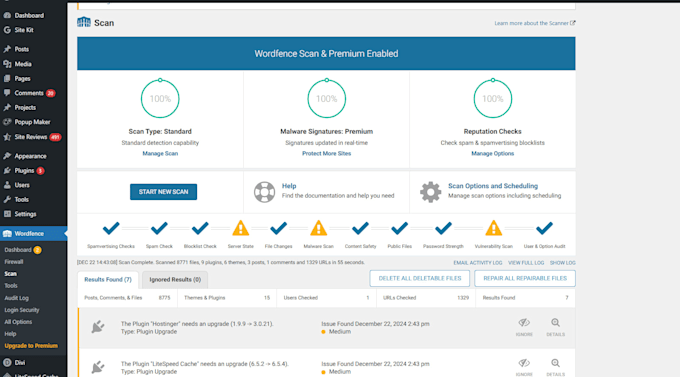
Task: Click the Manage Scan link
Action: pyautogui.click(x=160, y=153)
